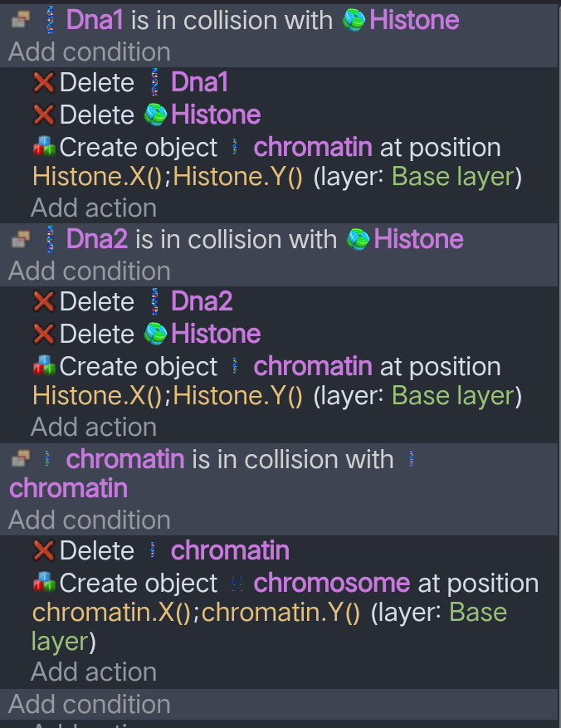Click the Histone icon in Dna1 collision condition
The image size is (561, 728).
coord(354,21)
